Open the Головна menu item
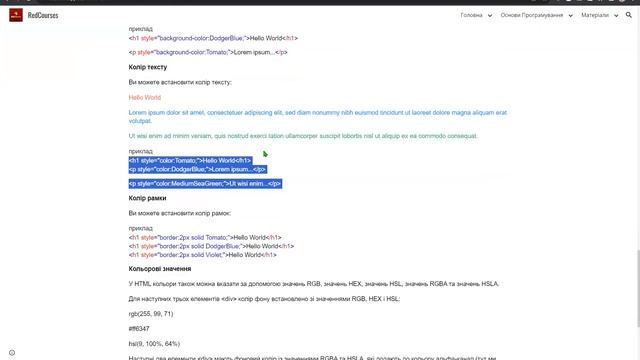Image resolution: width=640 pixels, height=360 pixels. [471, 15]
